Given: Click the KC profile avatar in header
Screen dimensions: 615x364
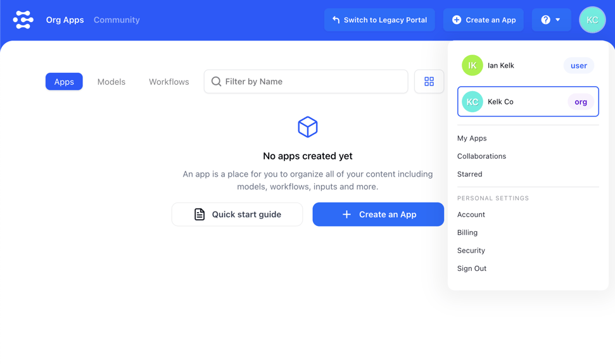Looking at the screenshot, I should coord(592,20).
